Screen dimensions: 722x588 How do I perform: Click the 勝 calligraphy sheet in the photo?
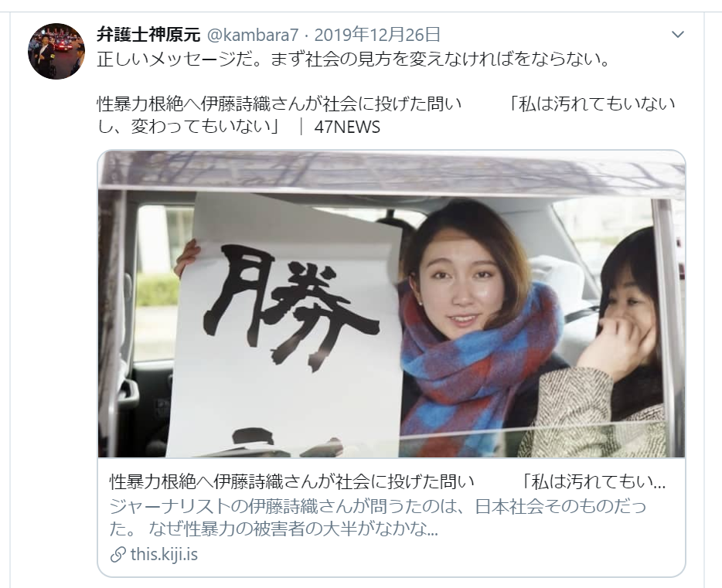pyautogui.click(x=287, y=325)
